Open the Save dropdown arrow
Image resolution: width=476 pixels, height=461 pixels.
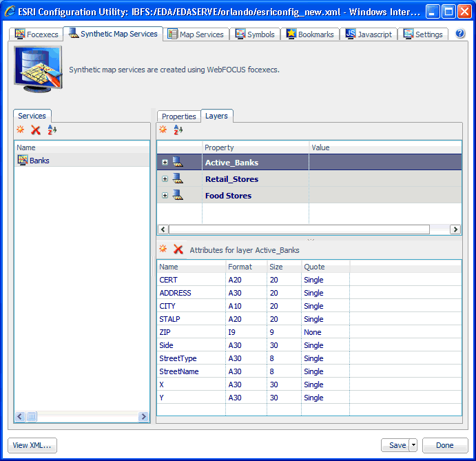click(x=413, y=445)
